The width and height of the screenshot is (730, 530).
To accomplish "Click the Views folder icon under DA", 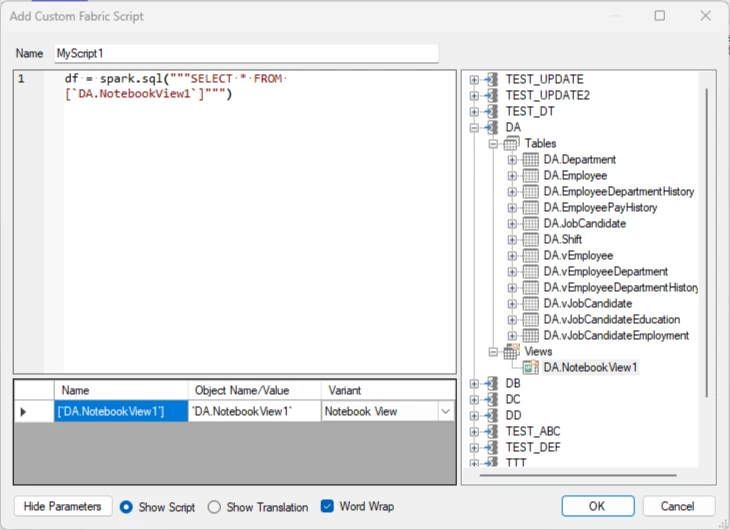I will point(511,352).
